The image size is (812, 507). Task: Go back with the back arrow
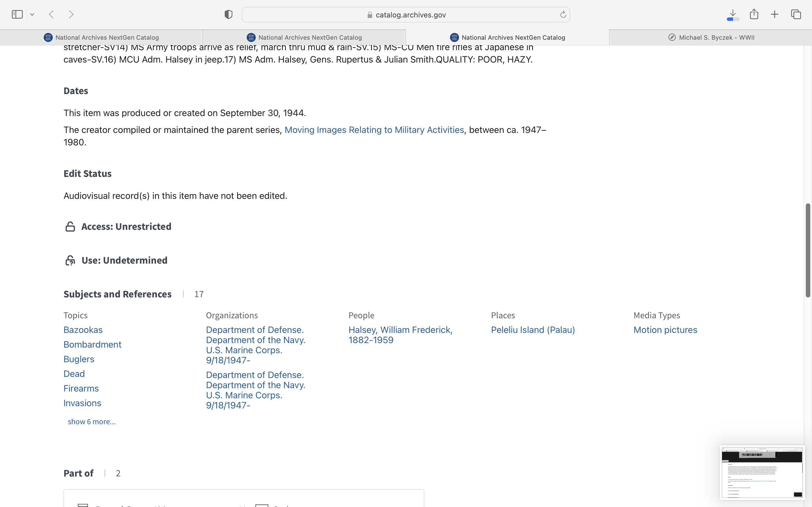click(x=51, y=14)
